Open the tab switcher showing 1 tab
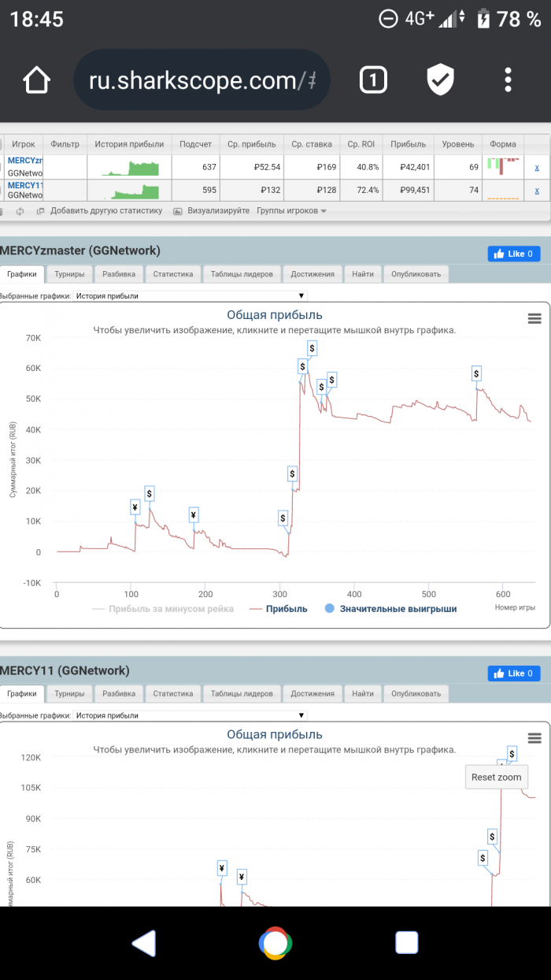 click(373, 80)
